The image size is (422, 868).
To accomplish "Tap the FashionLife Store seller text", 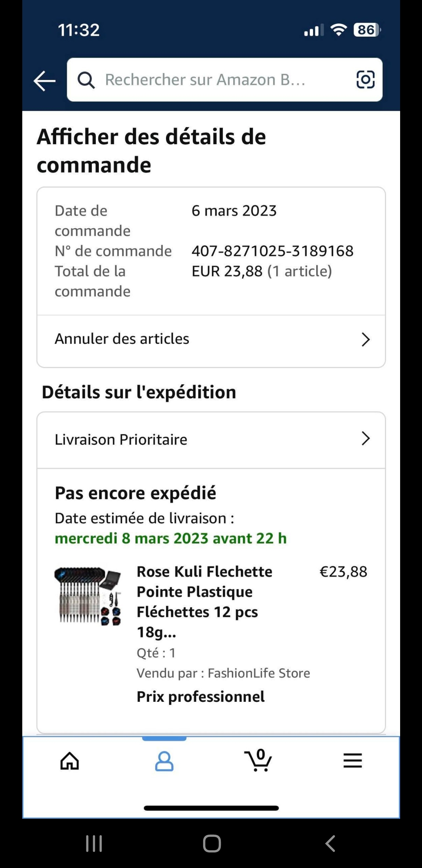I will click(x=259, y=673).
